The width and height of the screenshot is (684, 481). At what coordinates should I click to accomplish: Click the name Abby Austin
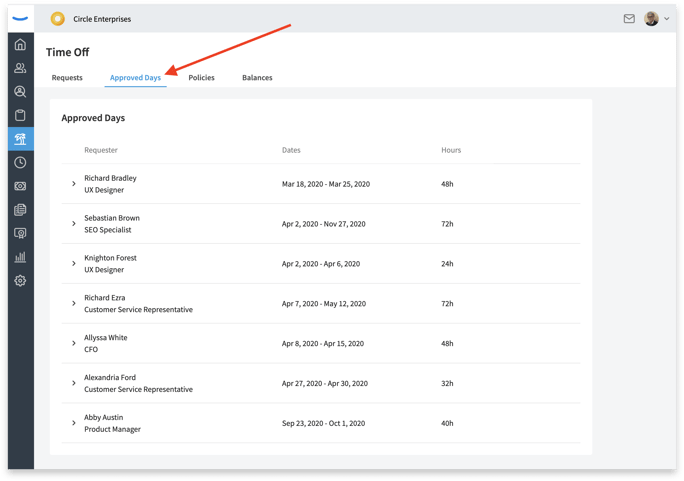tap(103, 417)
